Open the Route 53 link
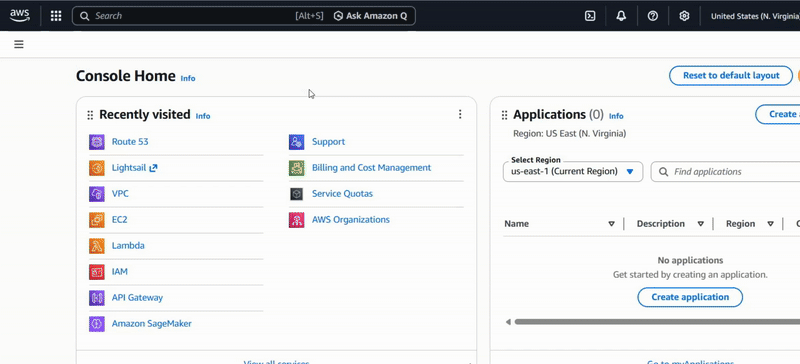The height and width of the screenshot is (364, 800). coord(130,142)
